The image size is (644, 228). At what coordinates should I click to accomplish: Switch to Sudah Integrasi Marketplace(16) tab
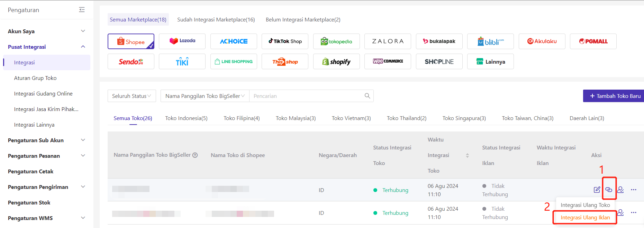216,19
